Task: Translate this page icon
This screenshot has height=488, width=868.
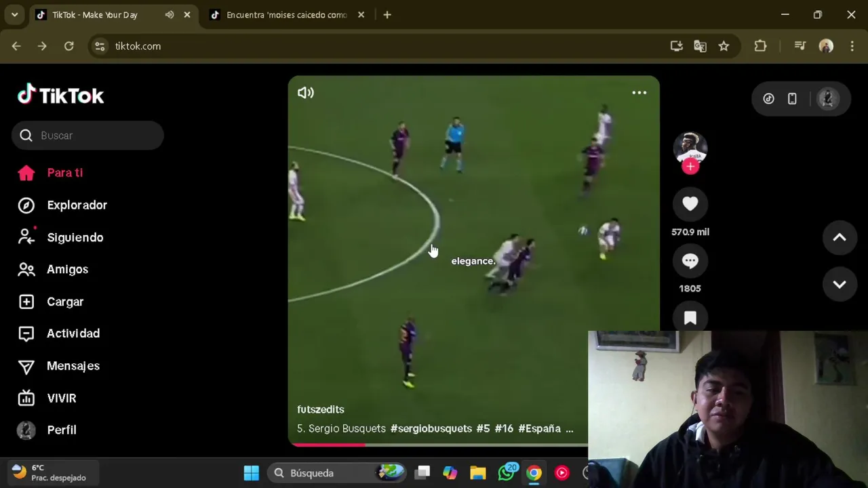Action: [700, 46]
